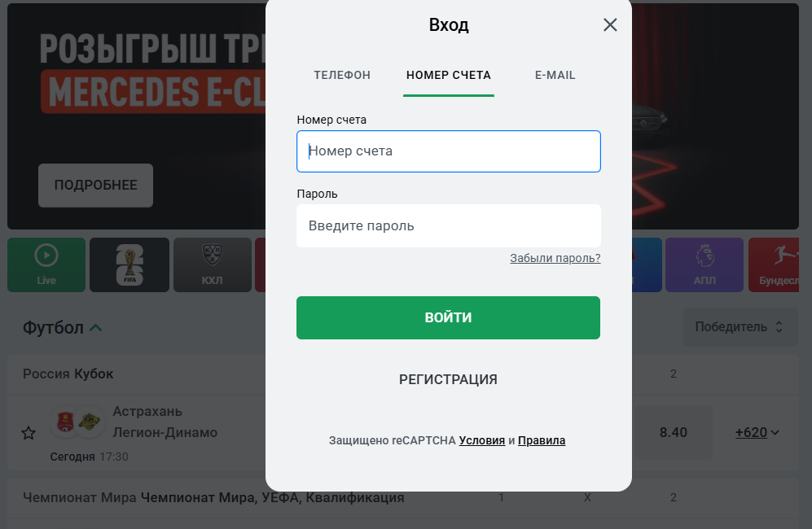
Task: Click the Регистрация button
Action: (x=448, y=379)
